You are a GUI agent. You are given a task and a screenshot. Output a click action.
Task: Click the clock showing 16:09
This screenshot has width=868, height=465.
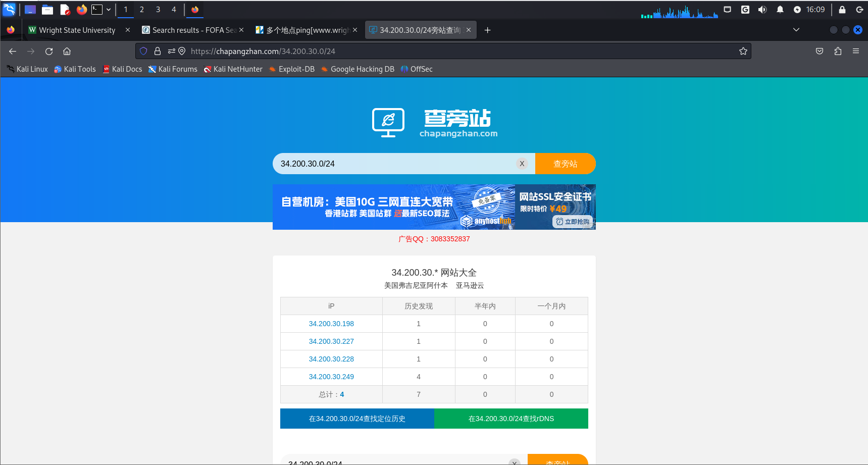coord(815,10)
